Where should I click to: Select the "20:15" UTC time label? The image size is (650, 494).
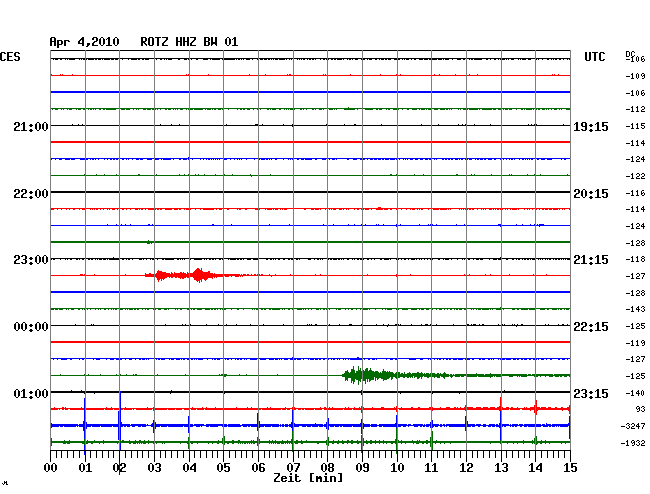coord(591,194)
